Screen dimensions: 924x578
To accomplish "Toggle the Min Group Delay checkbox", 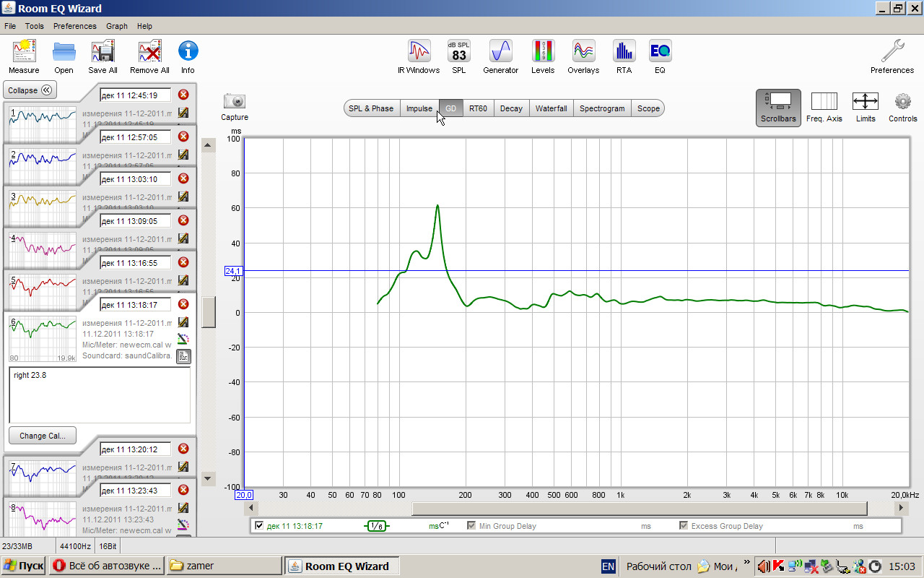I will [x=471, y=526].
